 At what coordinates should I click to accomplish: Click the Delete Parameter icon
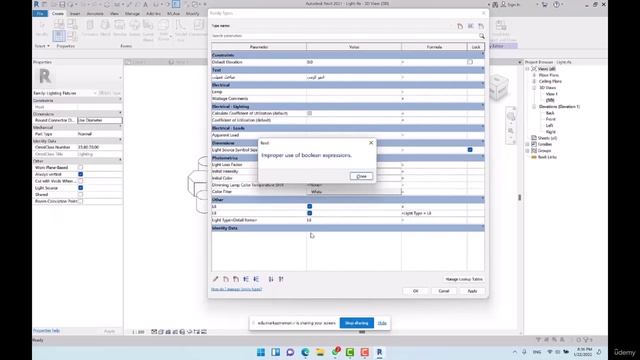pos(236,279)
